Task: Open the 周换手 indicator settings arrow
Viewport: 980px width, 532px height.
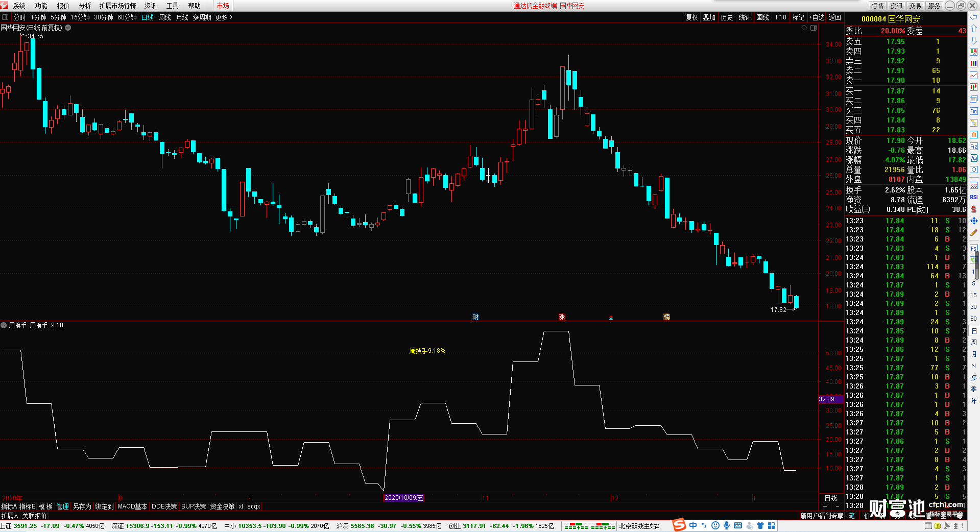Action: (x=4, y=325)
